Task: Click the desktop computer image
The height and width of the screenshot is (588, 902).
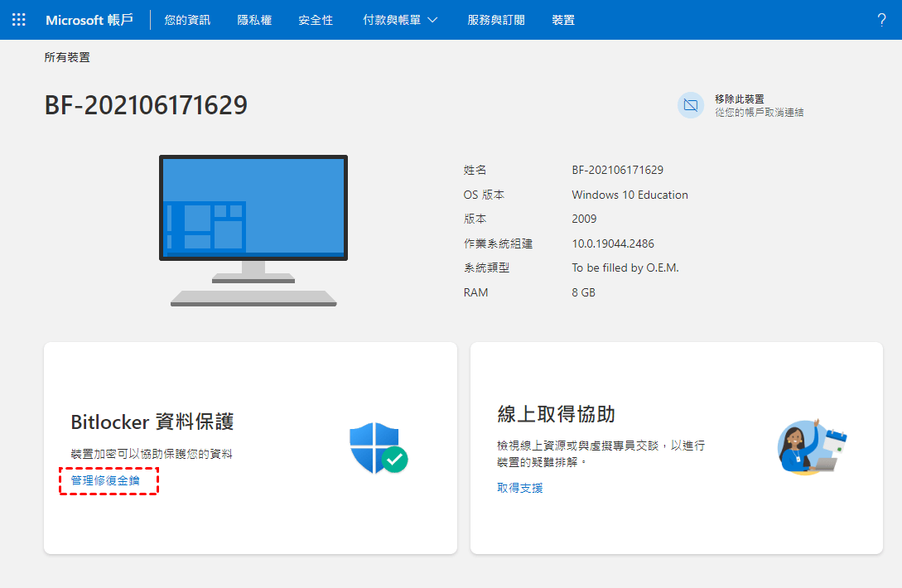Action: tap(253, 229)
